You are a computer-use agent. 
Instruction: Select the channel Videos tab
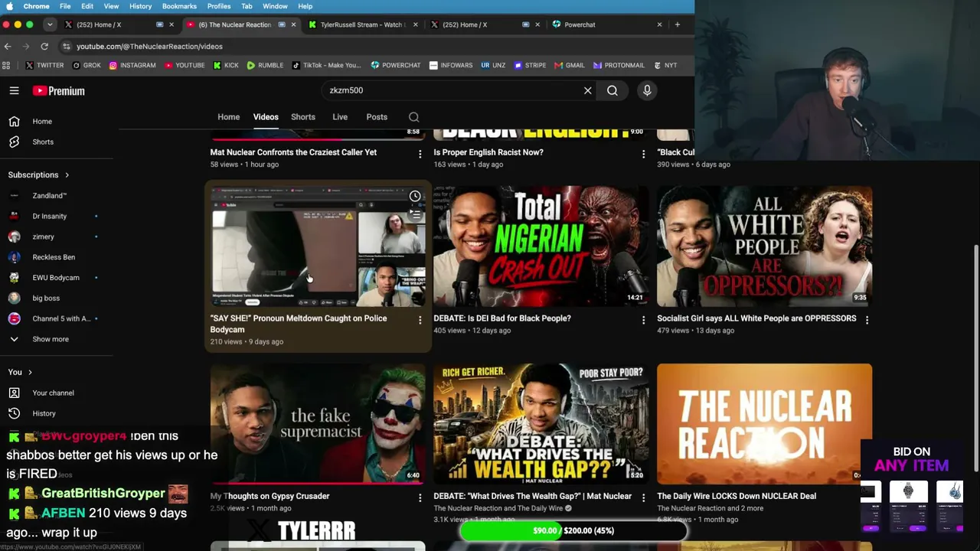266,117
